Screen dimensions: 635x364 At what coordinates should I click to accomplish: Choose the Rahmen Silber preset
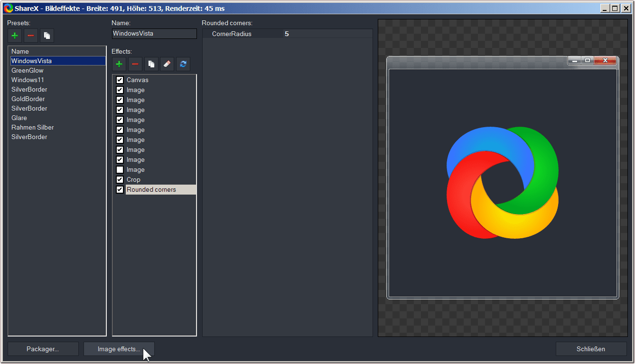pyautogui.click(x=32, y=127)
